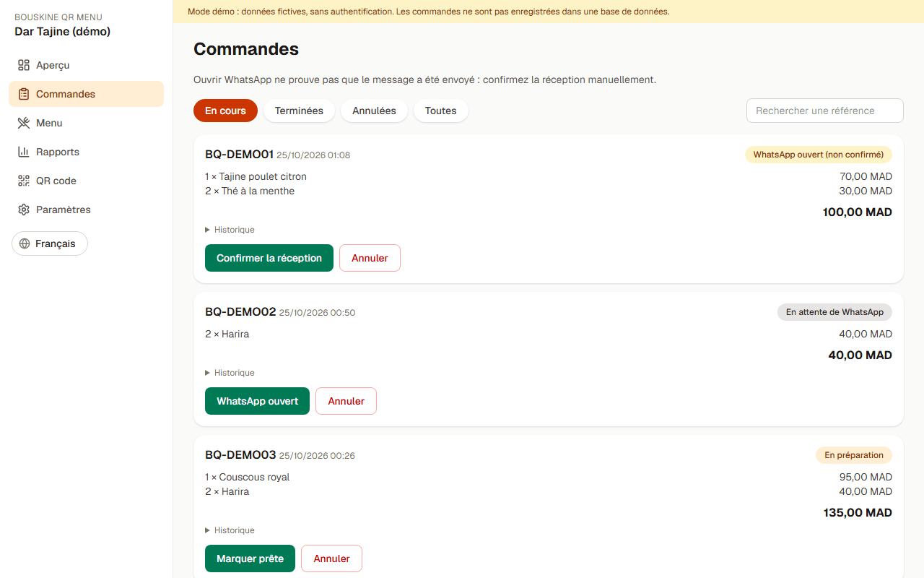Expand Historique for order BQ-DEMO01
The image size is (924, 578).
(230, 230)
